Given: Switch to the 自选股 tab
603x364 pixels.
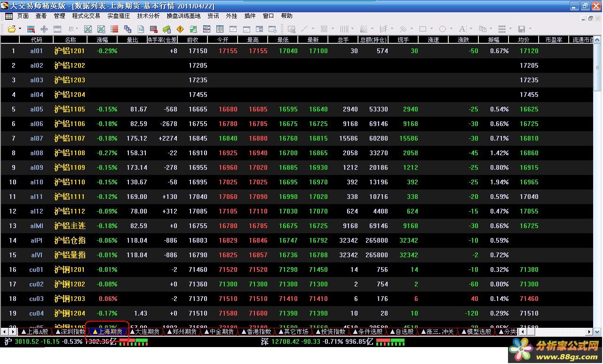Looking at the screenshot, I should (401, 332).
